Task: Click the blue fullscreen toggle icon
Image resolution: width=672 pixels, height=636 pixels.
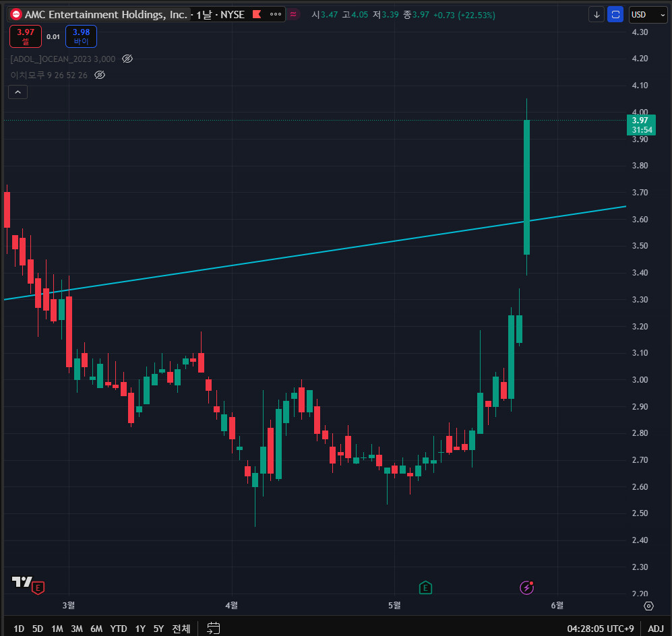Action: (x=615, y=15)
